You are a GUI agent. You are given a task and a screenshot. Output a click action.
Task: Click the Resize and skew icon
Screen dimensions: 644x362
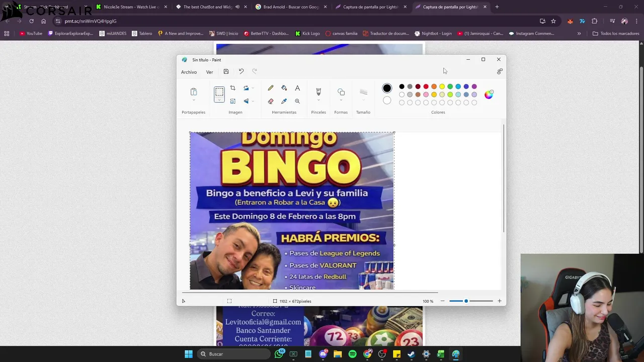click(232, 101)
